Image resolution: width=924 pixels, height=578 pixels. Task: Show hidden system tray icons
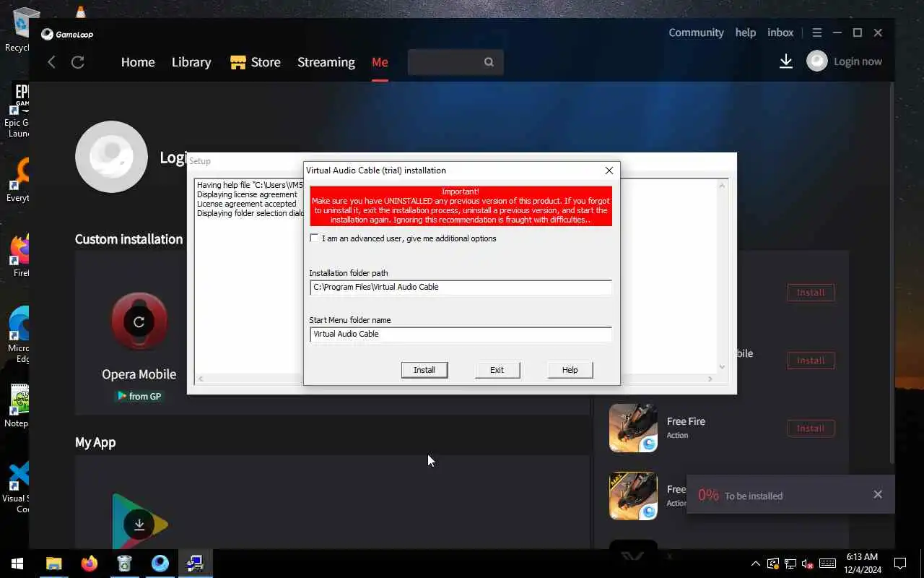tap(756, 564)
